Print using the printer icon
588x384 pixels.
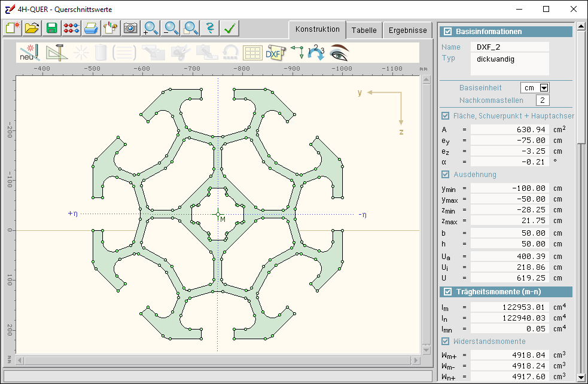[91, 28]
